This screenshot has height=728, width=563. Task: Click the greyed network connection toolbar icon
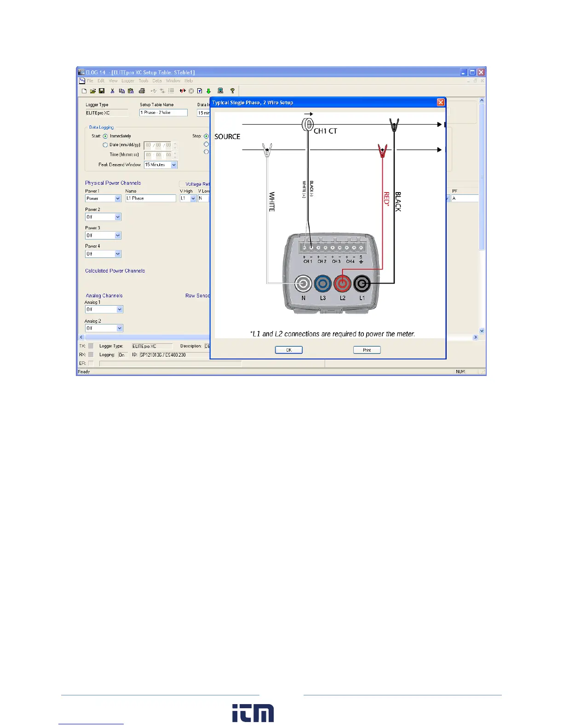coord(162,91)
